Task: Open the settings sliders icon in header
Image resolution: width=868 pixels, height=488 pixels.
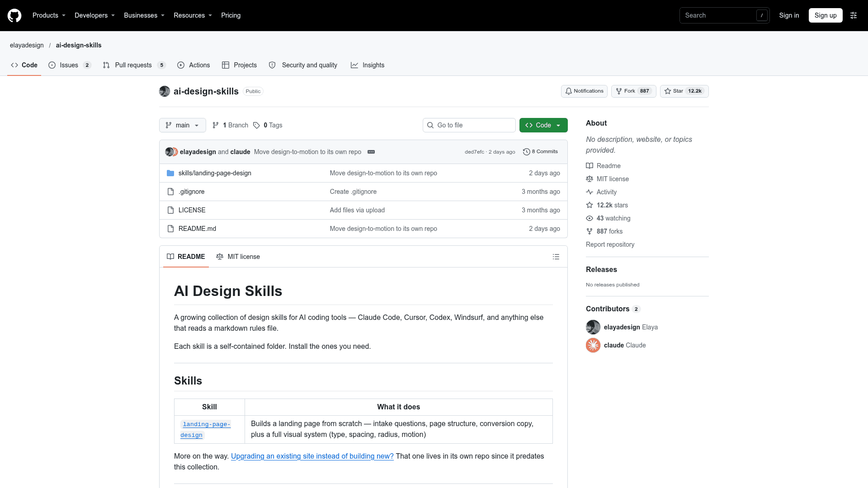Action: coord(854,15)
